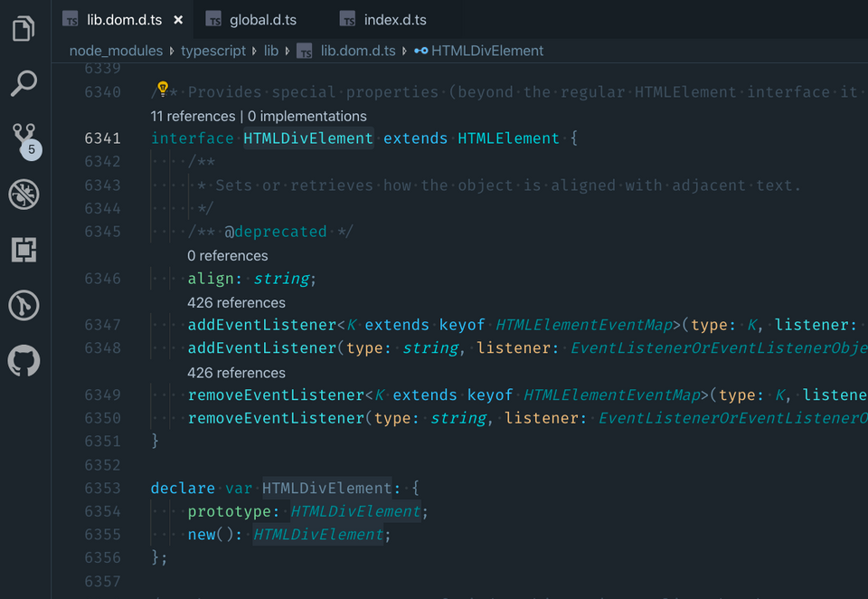Click HTMLDivElement type on line 6355
Viewport: 868px width, 599px height.
(x=317, y=535)
